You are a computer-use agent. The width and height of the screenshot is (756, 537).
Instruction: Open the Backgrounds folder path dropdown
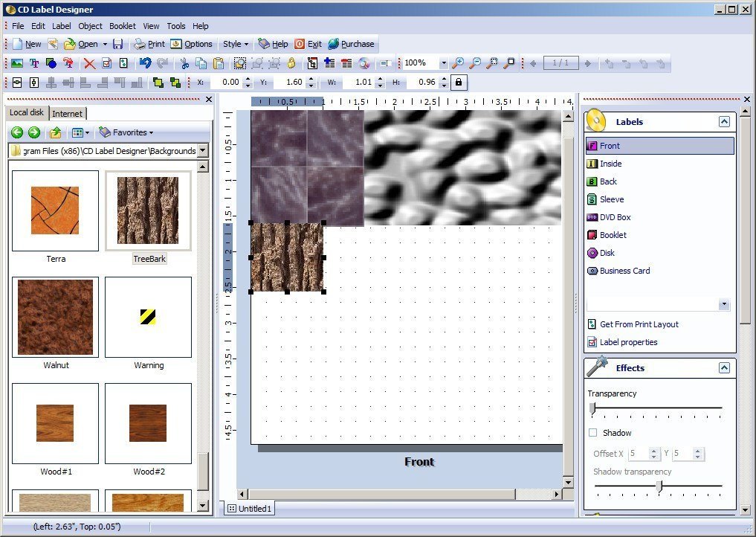tap(201, 150)
